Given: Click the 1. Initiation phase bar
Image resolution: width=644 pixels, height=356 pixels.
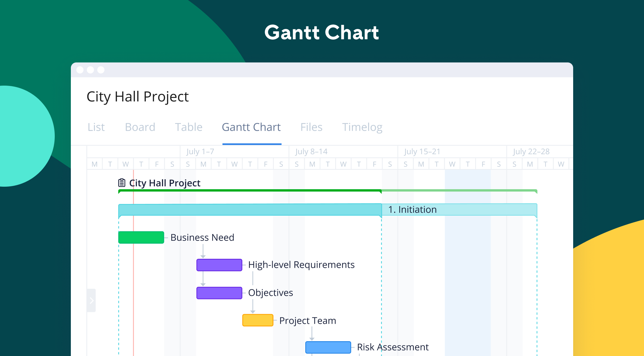Looking at the screenshot, I should (x=322, y=209).
